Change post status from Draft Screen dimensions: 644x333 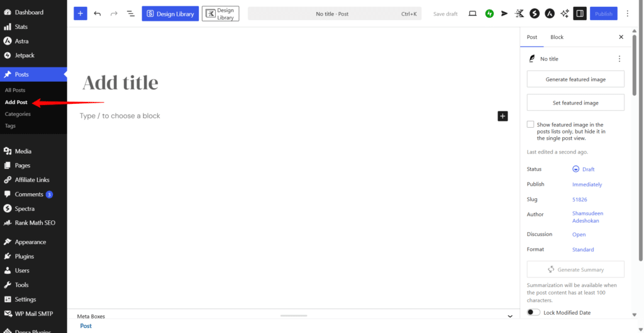[583, 169]
